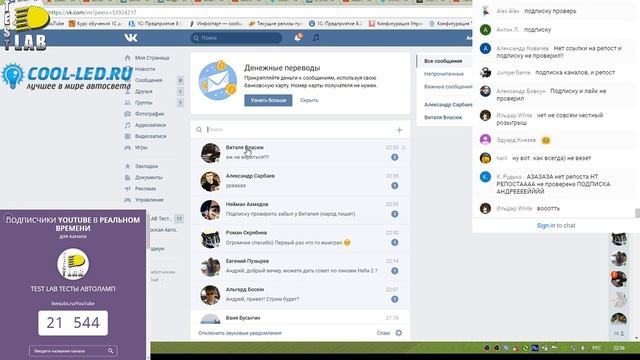640x360 pixels.
Task: Open Группы in left menu
Action: tap(144, 102)
